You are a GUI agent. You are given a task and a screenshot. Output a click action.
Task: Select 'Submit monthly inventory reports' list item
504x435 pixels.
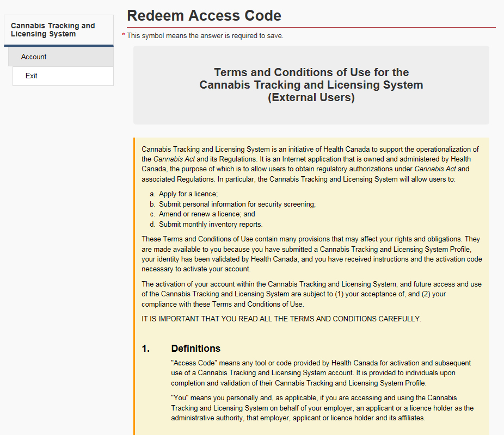(x=211, y=225)
